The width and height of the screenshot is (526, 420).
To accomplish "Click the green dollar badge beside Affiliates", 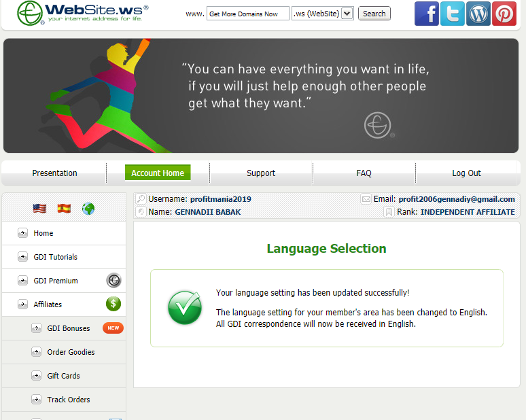I will pos(113,304).
